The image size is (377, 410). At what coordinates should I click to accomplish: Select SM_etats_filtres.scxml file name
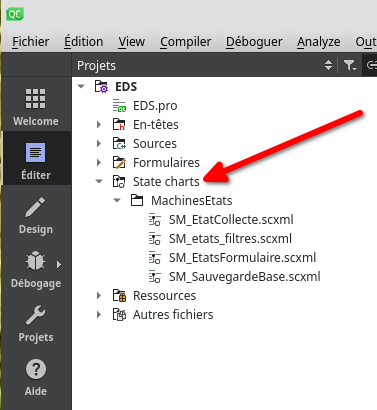click(230, 239)
